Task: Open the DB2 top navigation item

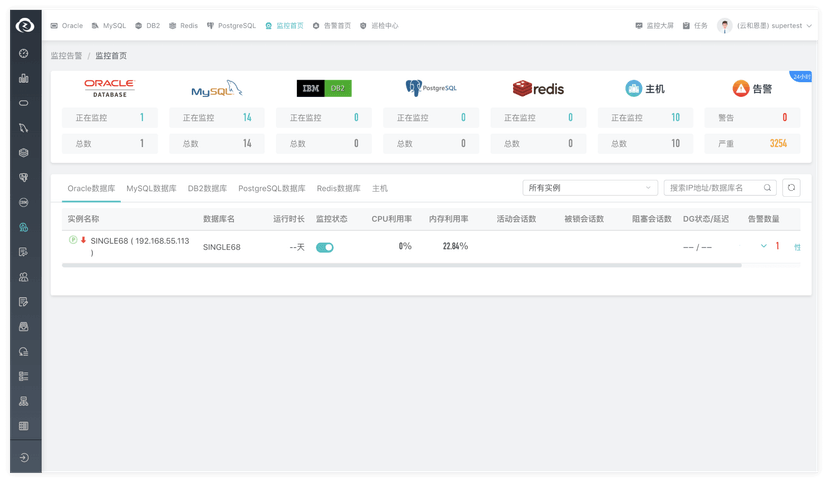Action: [x=147, y=25]
